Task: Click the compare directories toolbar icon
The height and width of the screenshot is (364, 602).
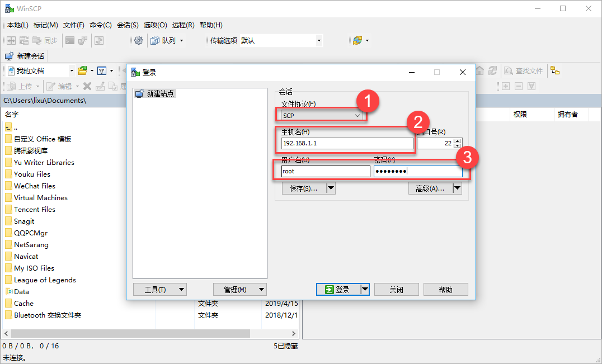Action: (11, 40)
